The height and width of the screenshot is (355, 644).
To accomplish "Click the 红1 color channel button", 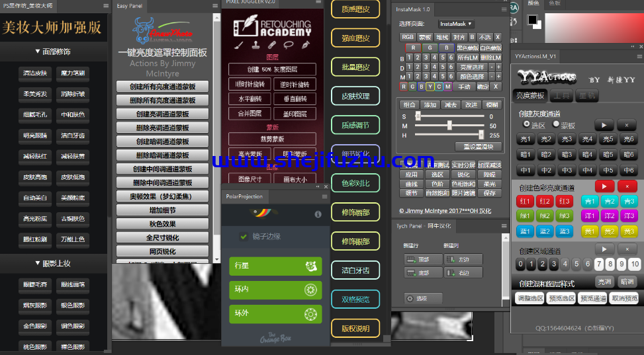I will 525,201.
